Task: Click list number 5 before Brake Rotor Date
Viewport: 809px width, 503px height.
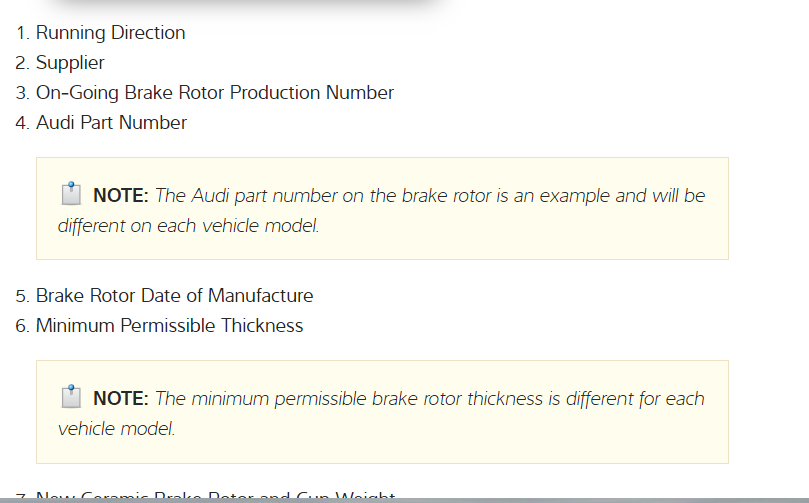Action: (x=22, y=296)
